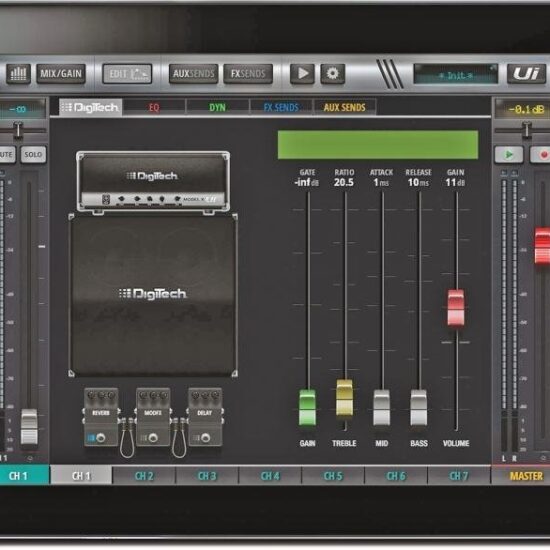Toggle the MODFX pedal footswitch
Screen dimensions: 550x550
pyautogui.click(x=153, y=438)
